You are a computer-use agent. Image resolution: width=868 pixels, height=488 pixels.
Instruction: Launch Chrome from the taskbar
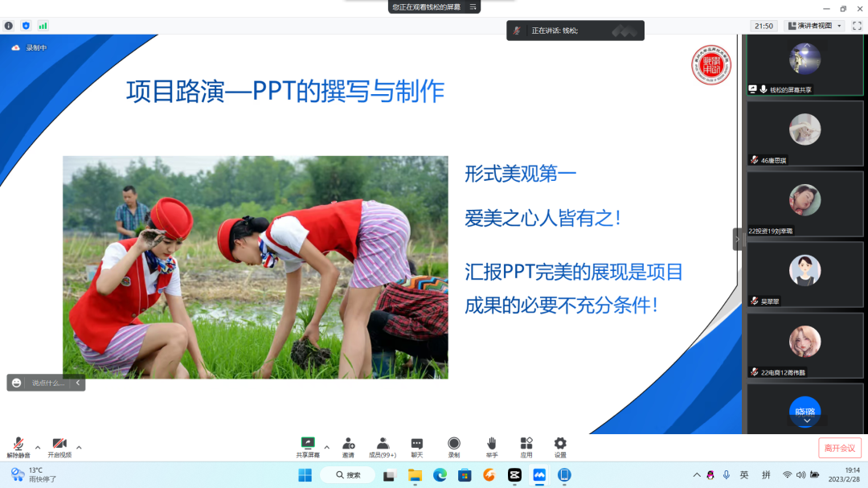pos(439,474)
